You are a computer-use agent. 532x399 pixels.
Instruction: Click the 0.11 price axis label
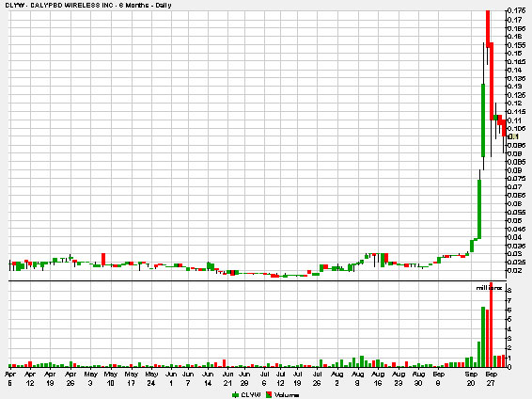pos(515,120)
